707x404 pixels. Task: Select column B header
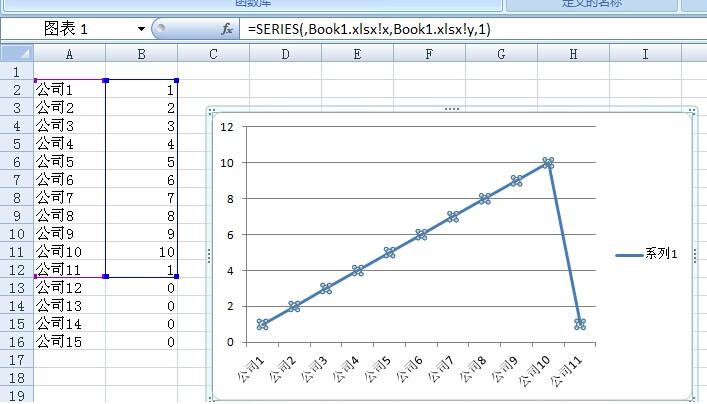[x=141, y=54]
